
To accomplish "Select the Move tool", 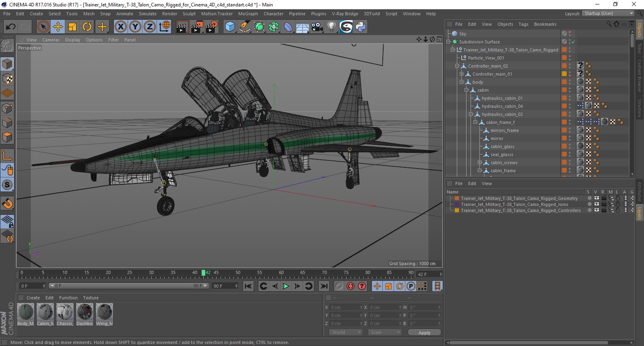I will pyautogui.click(x=58, y=27).
